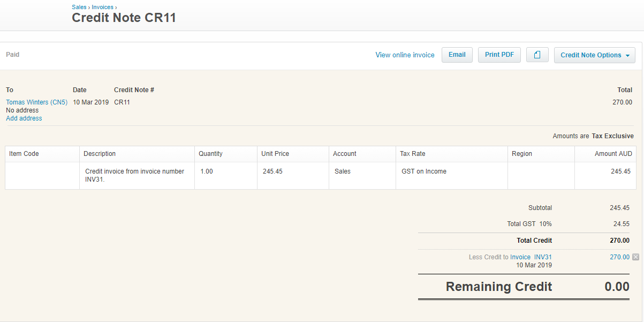Image resolution: width=644 pixels, height=322 pixels.
Task: Click the Quantity cell showing 1.00
Action: (225, 175)
